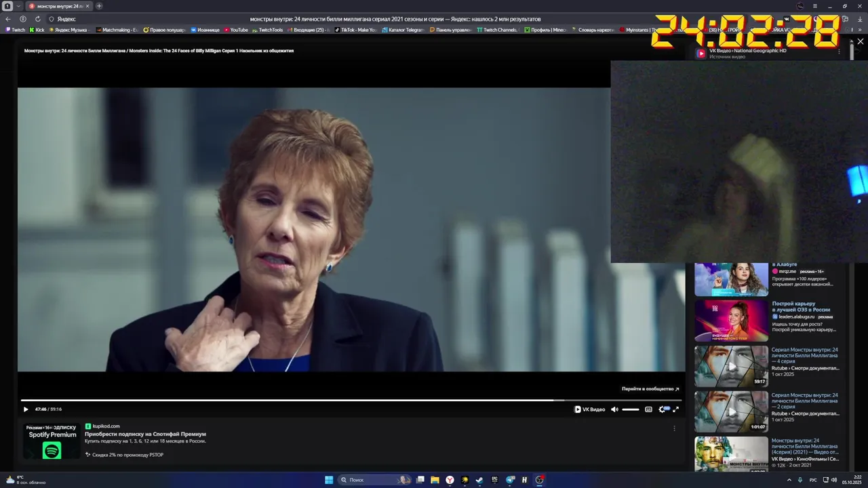Close the video viewer with X
868x488 pixels.
861,41
